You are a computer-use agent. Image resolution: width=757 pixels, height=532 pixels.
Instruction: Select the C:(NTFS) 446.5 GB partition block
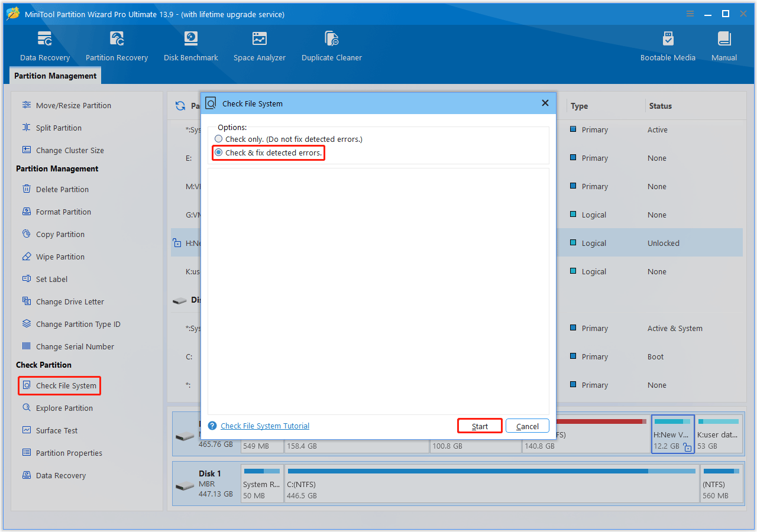pyautogui.click(x=492, y=484)
